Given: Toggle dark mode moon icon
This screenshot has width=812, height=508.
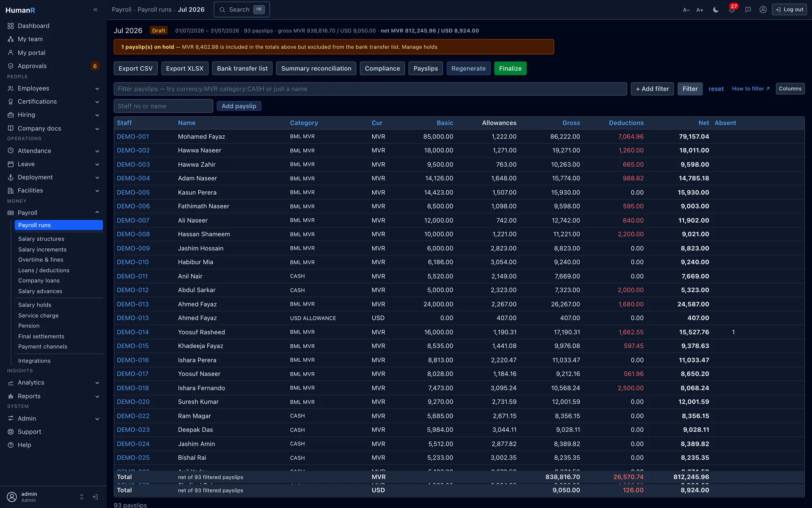Looking at the screenshot, I should (x=716, y=10).
